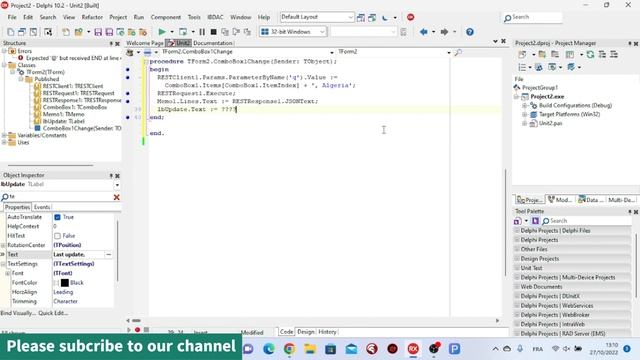Toggle dark theme moon icon

pyautogui.click(x=385, y=17)
